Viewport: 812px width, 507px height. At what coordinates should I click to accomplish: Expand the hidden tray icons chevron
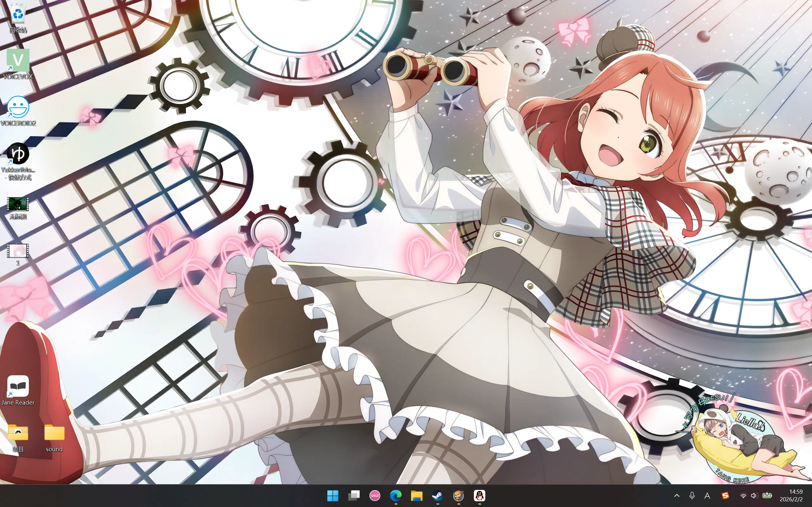pos(677,495)
